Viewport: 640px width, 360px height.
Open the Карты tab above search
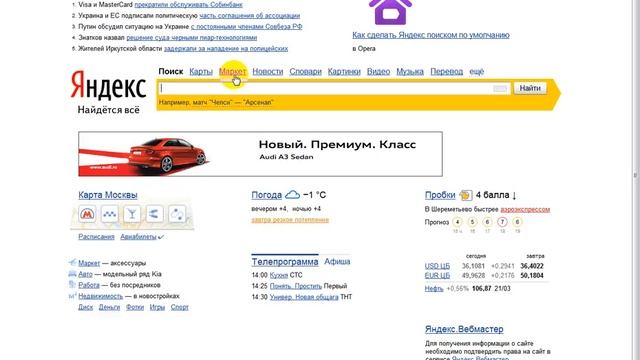click(201, 71)
